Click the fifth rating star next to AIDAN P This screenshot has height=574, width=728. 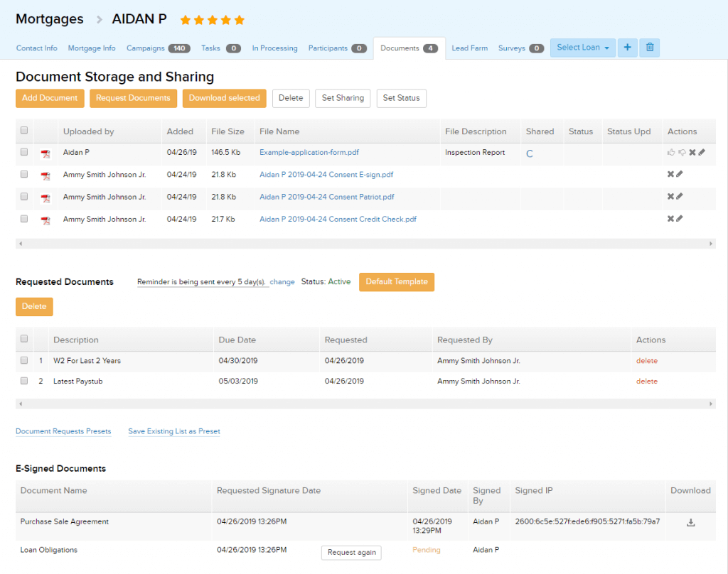click(x=238, y=20)
